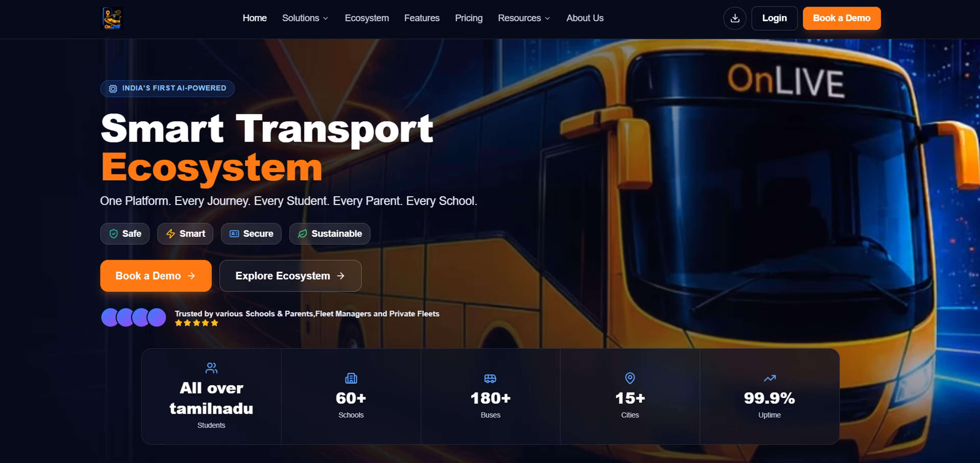Click the Login button

coord(774,18)
